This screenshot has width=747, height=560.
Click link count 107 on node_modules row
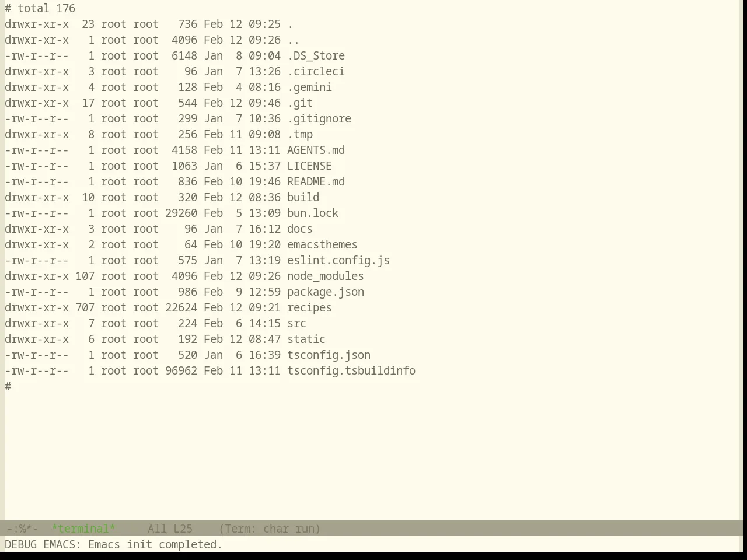pos(85,276)
